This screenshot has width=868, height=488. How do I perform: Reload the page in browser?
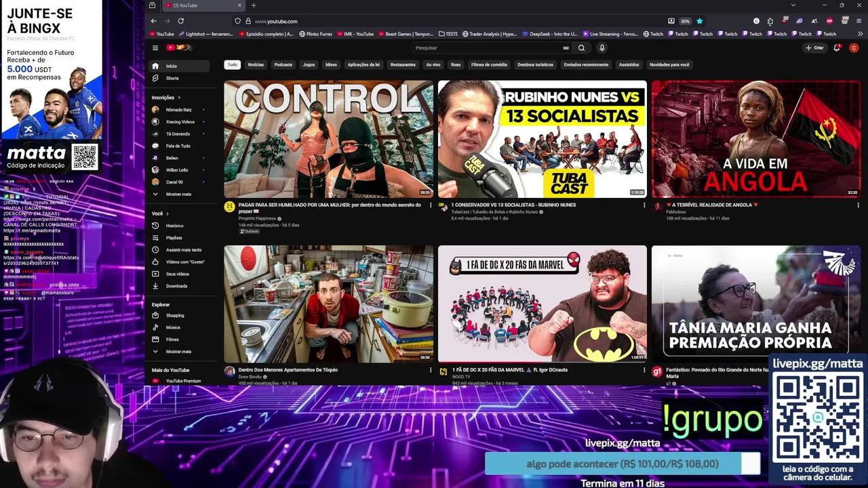(x=181, y=21)
